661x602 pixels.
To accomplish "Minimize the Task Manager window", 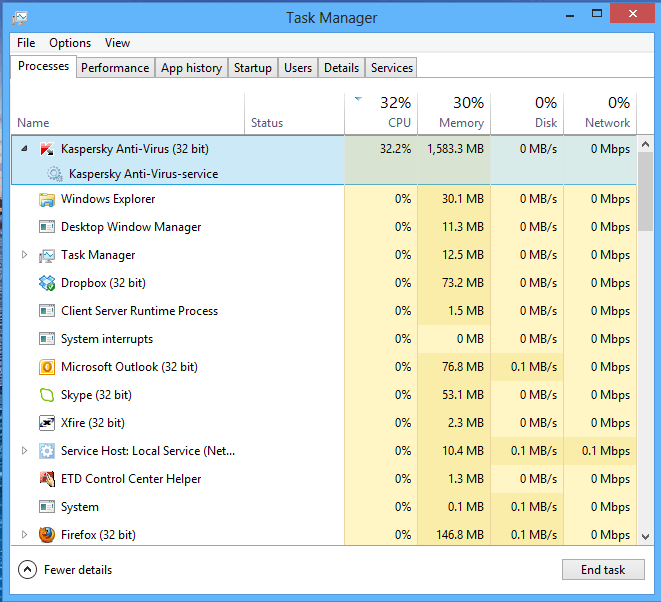I will [570, 16].
